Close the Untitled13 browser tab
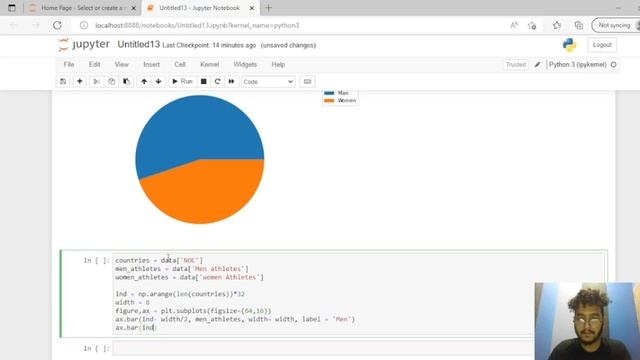This screenshot has height=360, width=640. (252, 8)
